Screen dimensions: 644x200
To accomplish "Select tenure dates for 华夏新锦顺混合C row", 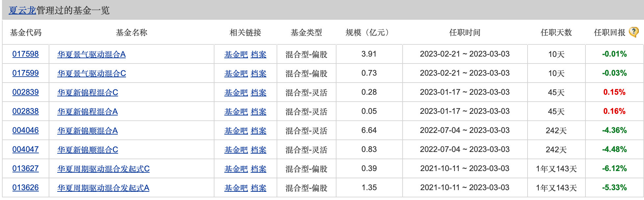I will coord(465,149).
